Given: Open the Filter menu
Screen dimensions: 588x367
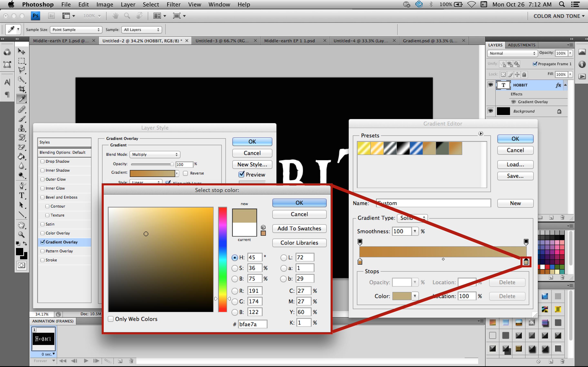Looking at the screenshot, I should point(174,4).
